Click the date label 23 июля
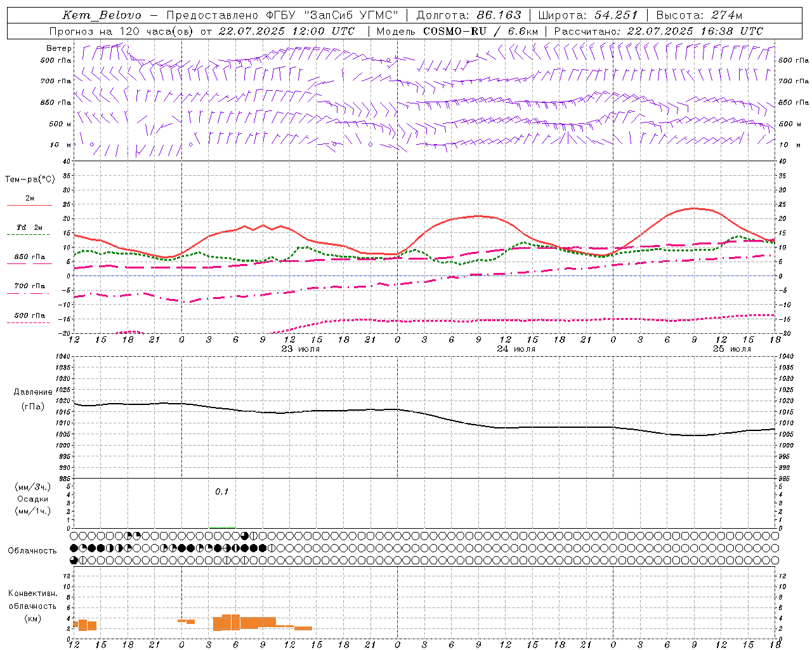The image size is (812, 650). point(301,349)
